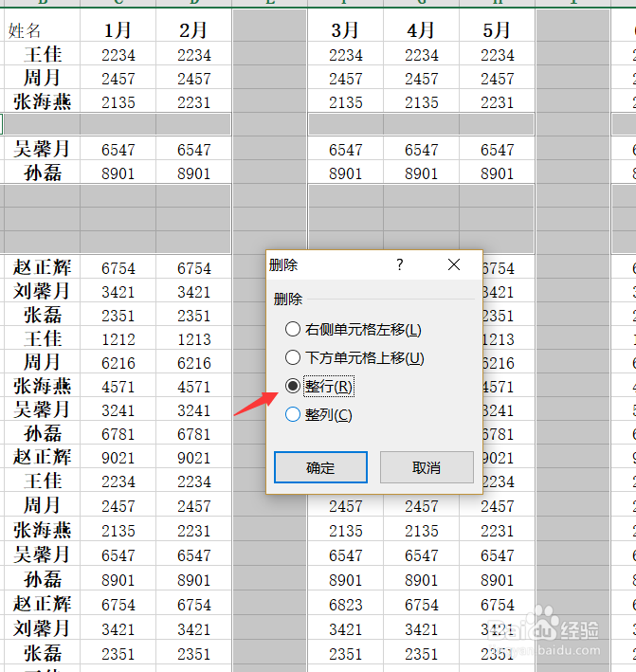
Task: Click 3月 value 6823 in 赵正辉 row
Action: click(345, 604)
